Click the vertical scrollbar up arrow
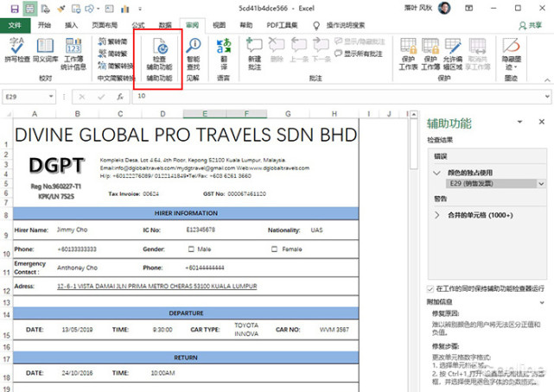The width and height of the screenshot is (554, 392). (413, 114)
